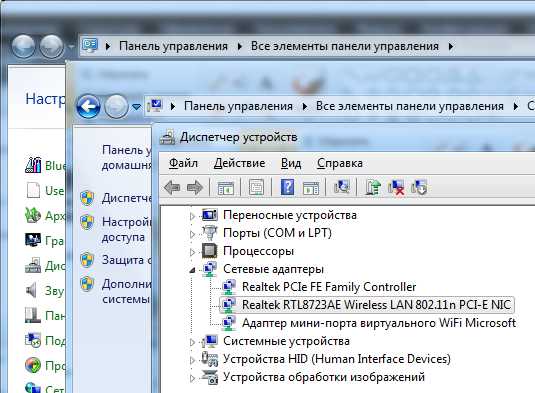
Task: Expand Системные устройства node
Action: point(192,342)
